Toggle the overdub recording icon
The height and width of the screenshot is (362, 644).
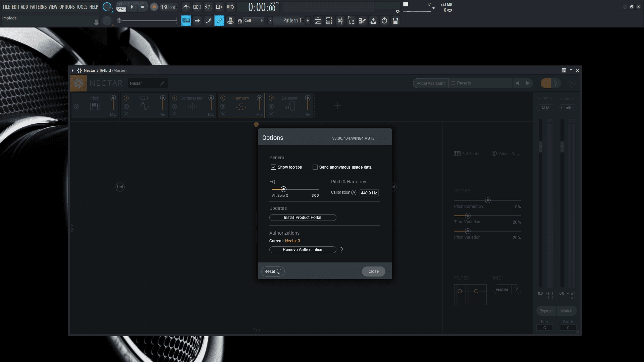[219, 7]
